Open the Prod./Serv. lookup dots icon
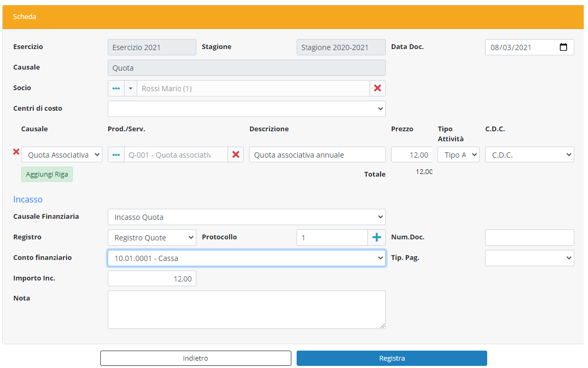The width and height of the screenshot is (588, 368). point(116,154)
